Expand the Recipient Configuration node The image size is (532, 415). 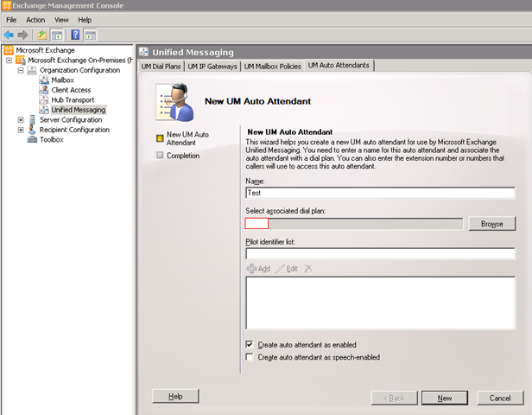[x=21, y=130]
